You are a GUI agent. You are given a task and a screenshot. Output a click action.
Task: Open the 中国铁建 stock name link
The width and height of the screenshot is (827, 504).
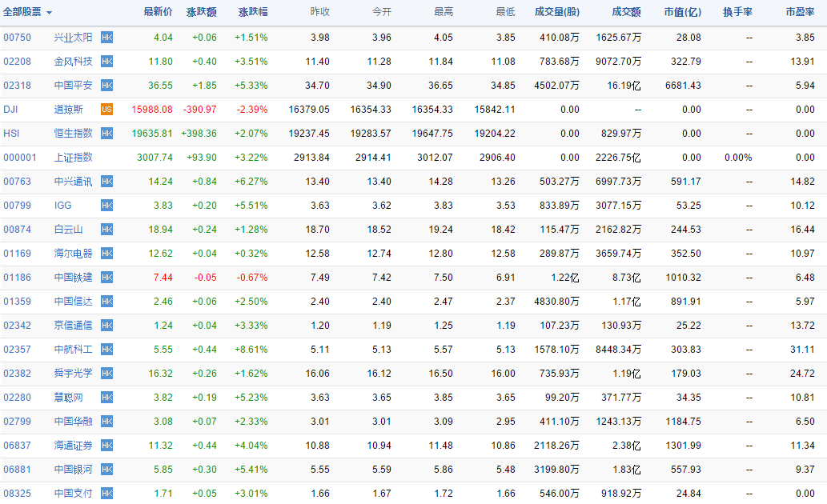click(x=74, y=278)
